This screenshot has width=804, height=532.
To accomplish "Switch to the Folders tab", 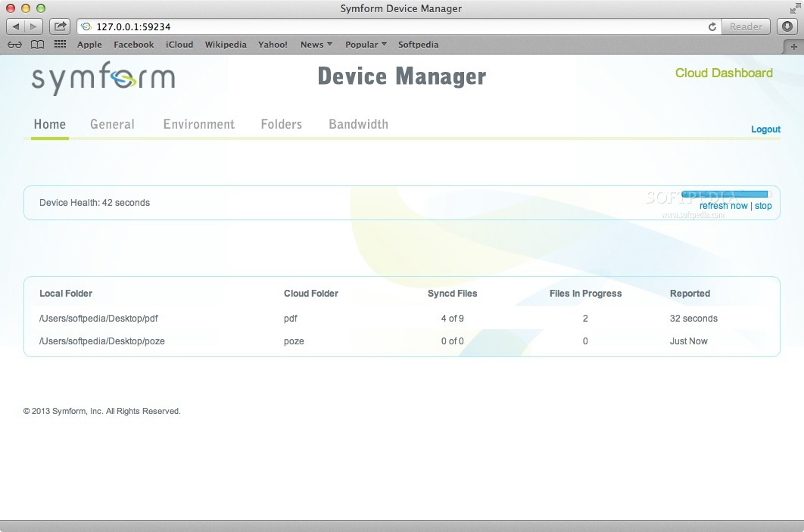I will [x=282, y=124].
